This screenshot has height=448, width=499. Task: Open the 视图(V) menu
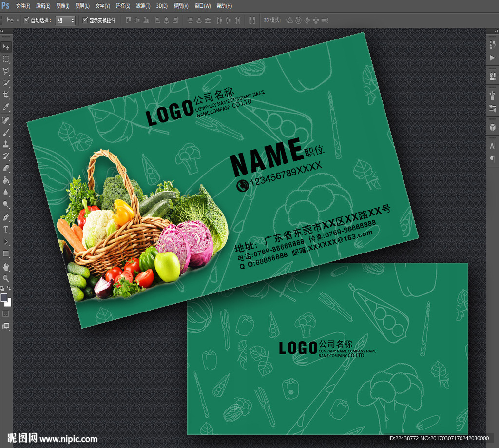click(x=181, y=6)
